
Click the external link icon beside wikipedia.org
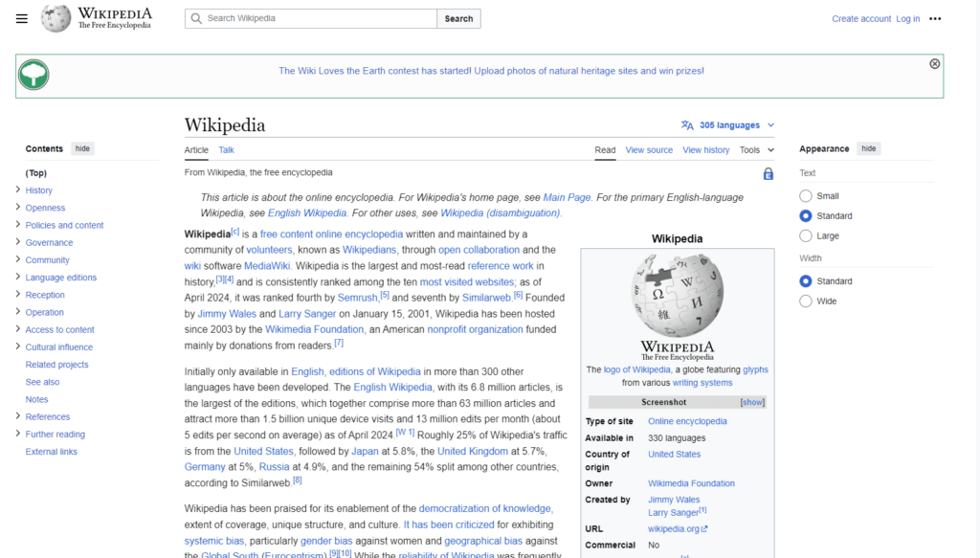click(x=704, y=528)
